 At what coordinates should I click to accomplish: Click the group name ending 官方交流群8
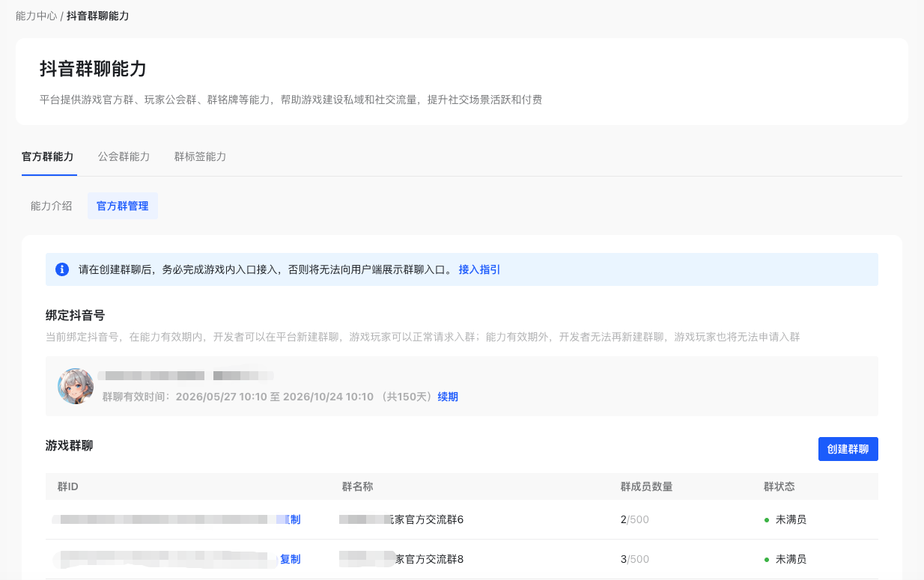401,559
